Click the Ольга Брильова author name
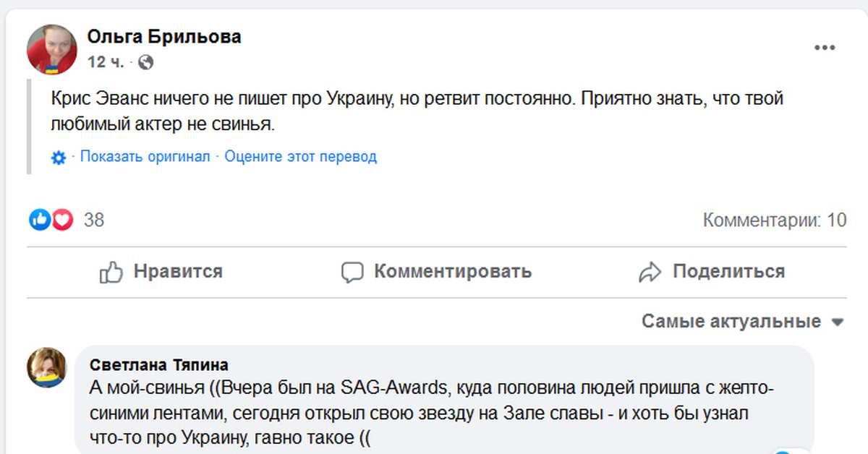The height and width of the screenshot is (454, 868). [164, 37]
